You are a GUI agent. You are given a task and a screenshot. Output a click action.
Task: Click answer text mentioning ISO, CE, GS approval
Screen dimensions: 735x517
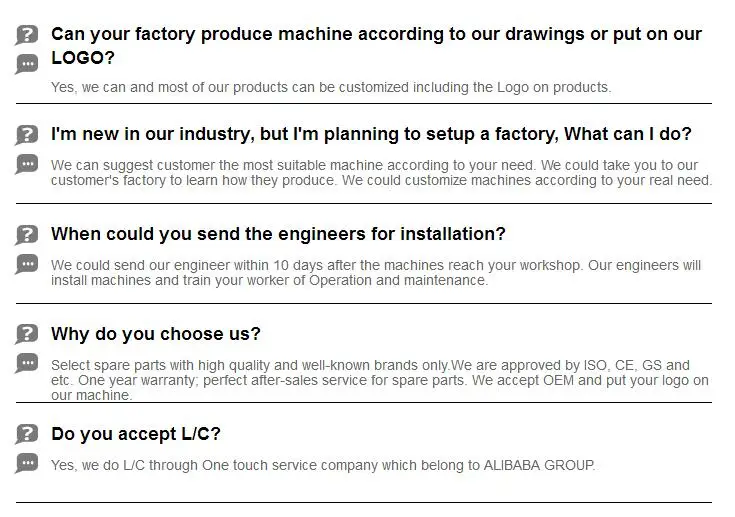370,366
